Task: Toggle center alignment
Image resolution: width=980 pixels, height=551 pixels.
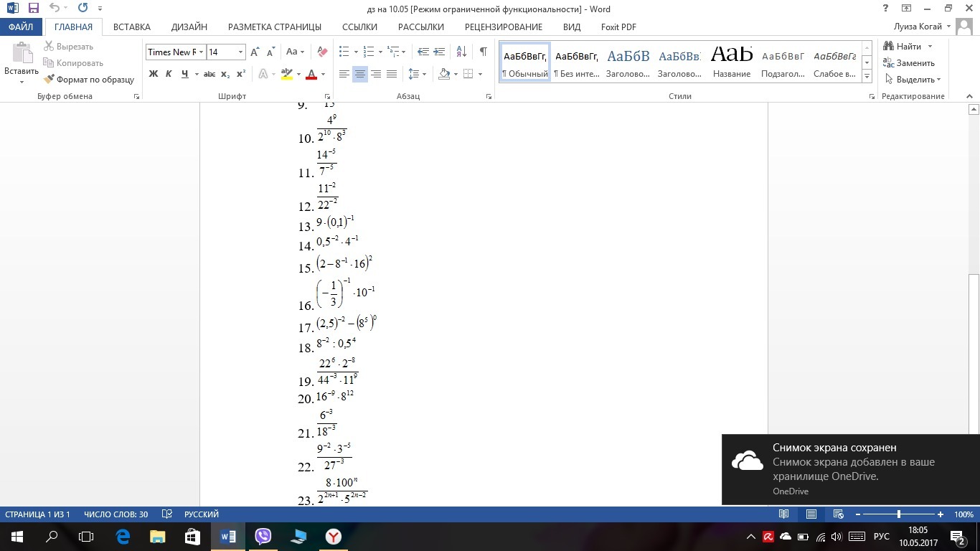Action: point(360,74)
